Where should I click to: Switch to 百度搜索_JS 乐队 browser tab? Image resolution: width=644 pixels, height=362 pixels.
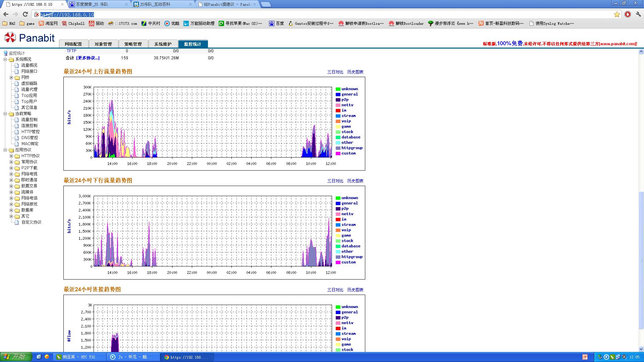[x=99, y=4]
